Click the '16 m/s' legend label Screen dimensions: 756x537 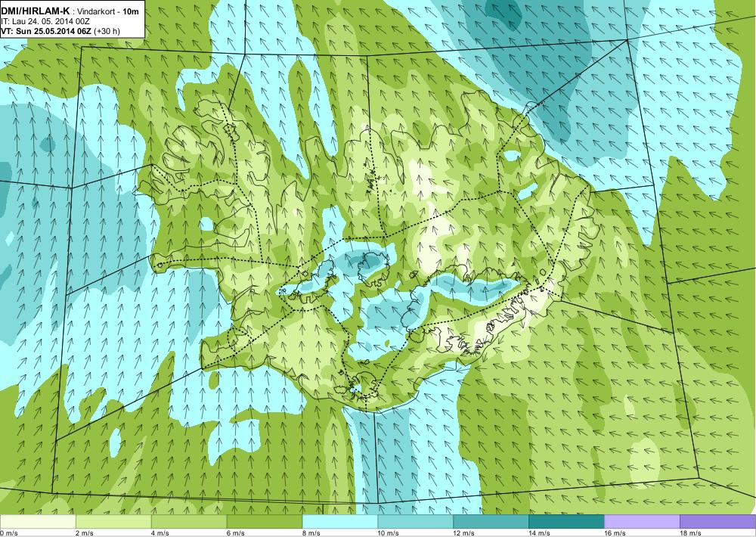click(615, 533)
